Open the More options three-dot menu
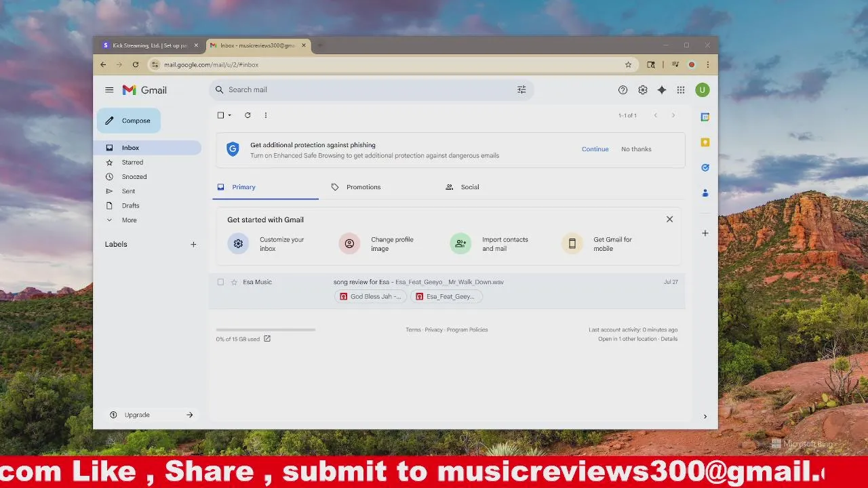Screen dimensions: 868x488 [265, 115]
